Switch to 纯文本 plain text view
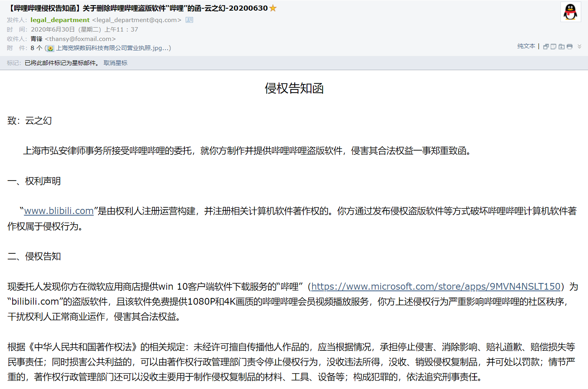 (526, 46)
